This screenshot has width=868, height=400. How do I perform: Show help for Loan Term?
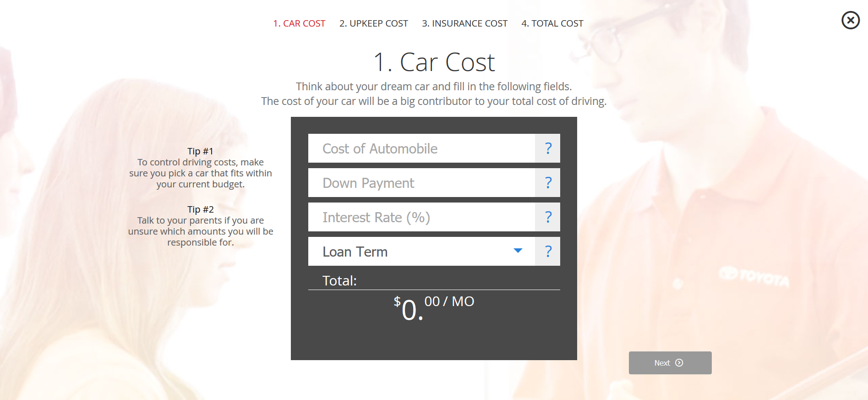pyautogui.click(x=548, y=251)
